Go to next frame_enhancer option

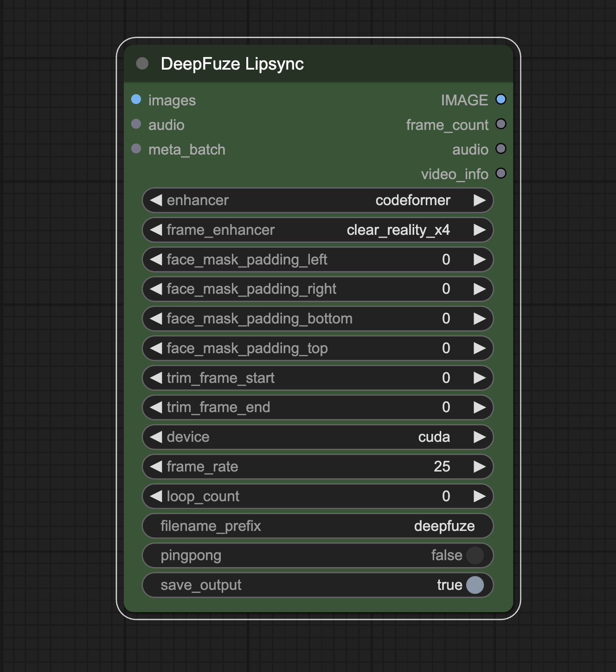tap(480, 230)
